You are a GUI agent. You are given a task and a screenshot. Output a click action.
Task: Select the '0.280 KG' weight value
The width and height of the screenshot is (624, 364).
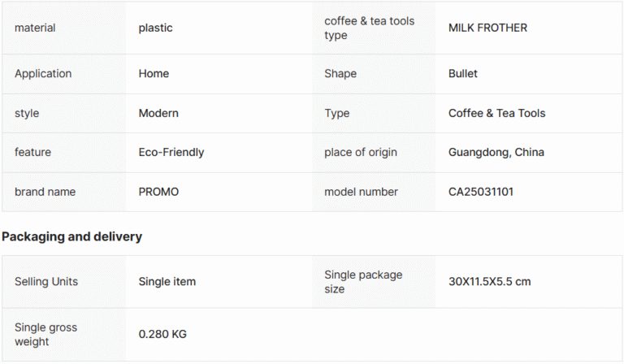(x=162, y=334)
